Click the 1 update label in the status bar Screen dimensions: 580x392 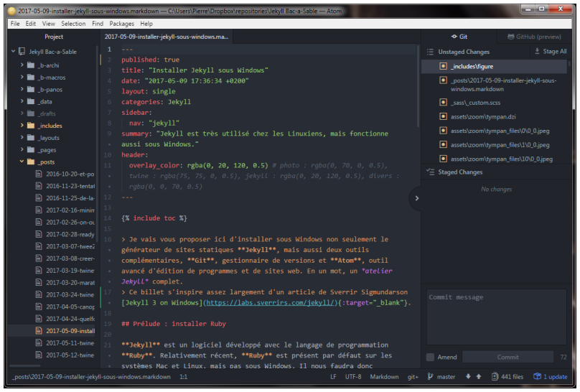click(x=555, y=376)
